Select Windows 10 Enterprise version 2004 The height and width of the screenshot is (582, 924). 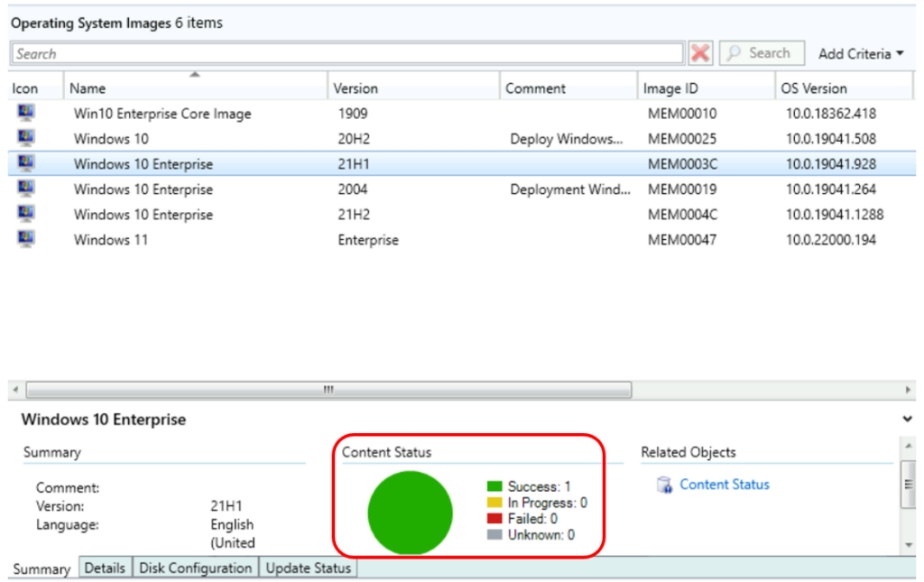tap(462, 189)
